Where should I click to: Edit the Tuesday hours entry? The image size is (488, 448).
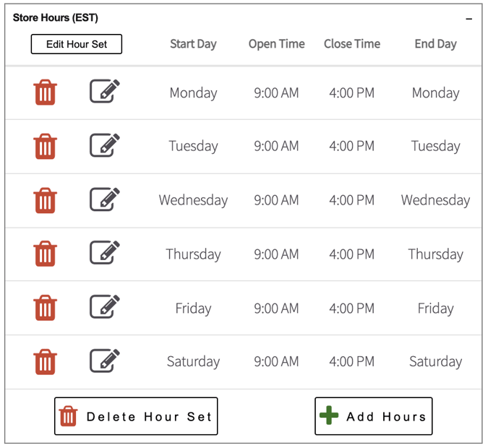click(x=104, y=145)
